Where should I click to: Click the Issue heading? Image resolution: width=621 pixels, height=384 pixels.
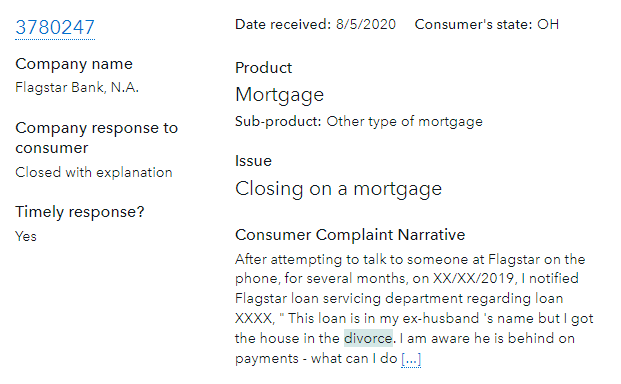coord(253,161)
